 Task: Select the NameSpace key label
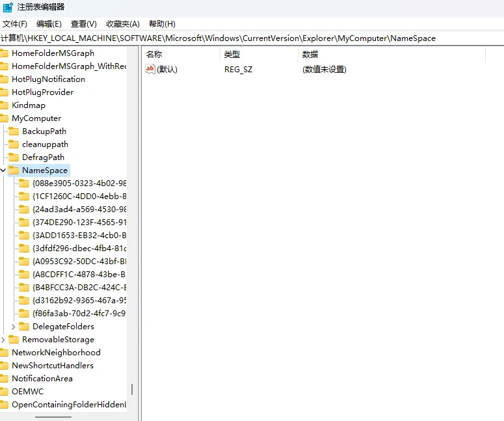[45, 170]
